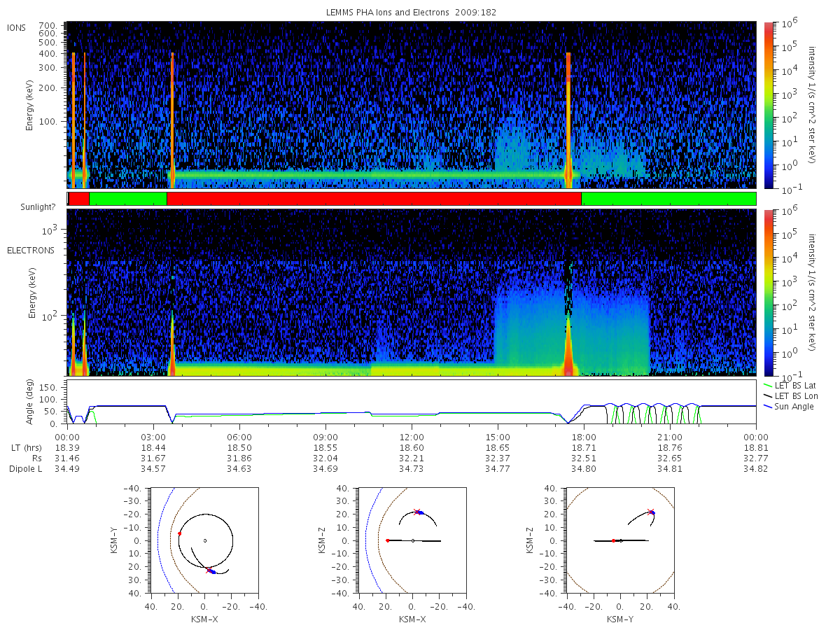The image size is (840, 630).
Task: Click the ion spike near 17:30
Action: pos(568,119)
